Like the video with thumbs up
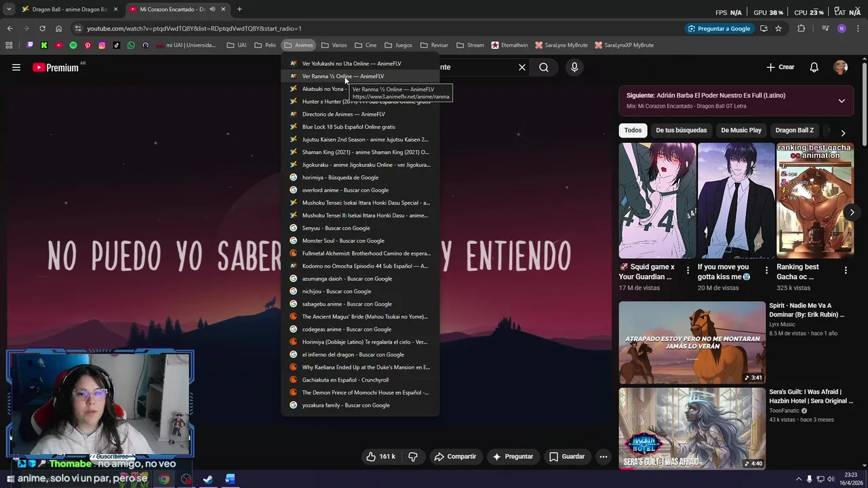Image resolution: width=868 pixels, height=488 pixels. pos(380,457)
